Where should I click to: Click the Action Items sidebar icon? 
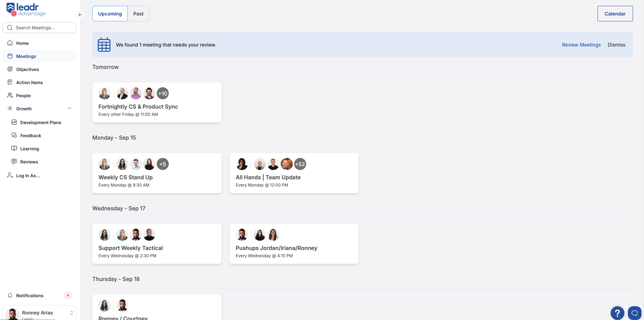point(11,82)
